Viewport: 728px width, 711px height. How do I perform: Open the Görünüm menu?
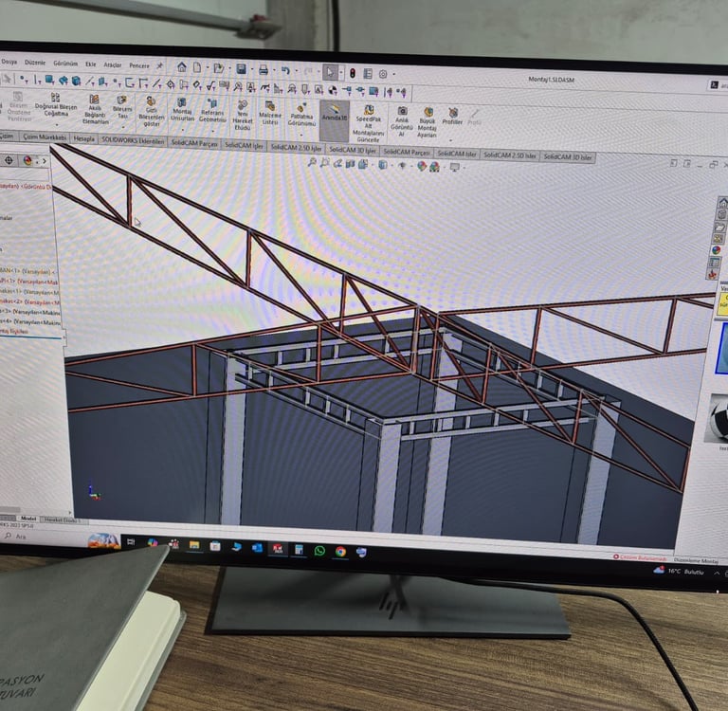point(65,64)
